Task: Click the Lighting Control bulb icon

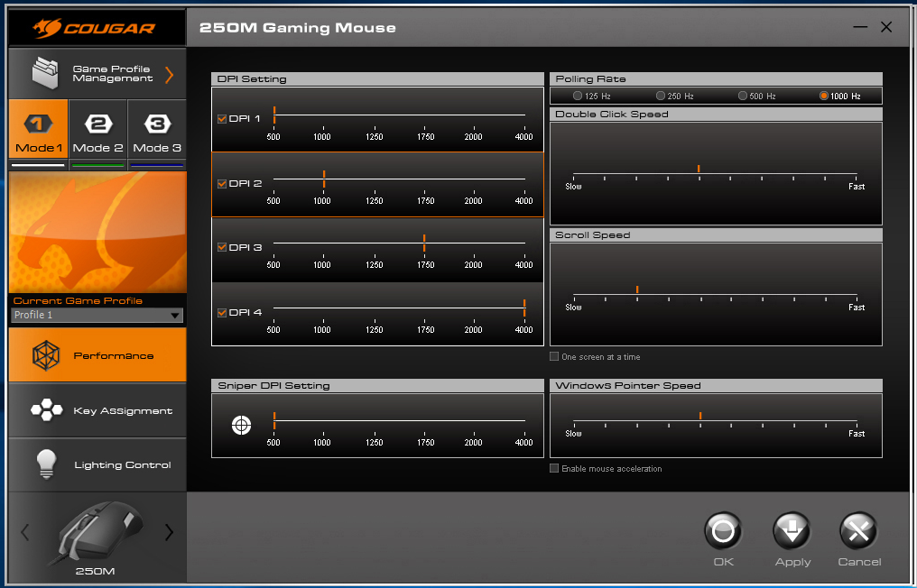Action: click(x=46, y=464)
